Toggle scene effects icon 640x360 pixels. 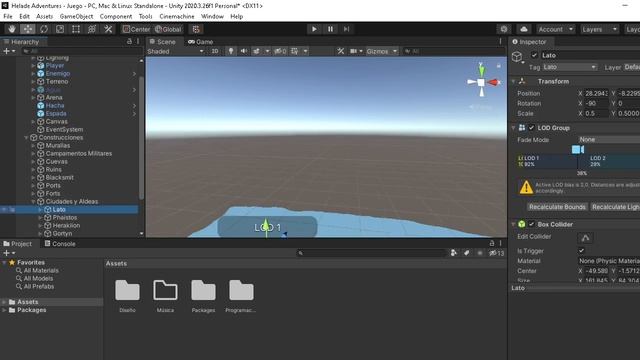coord(256,51)
